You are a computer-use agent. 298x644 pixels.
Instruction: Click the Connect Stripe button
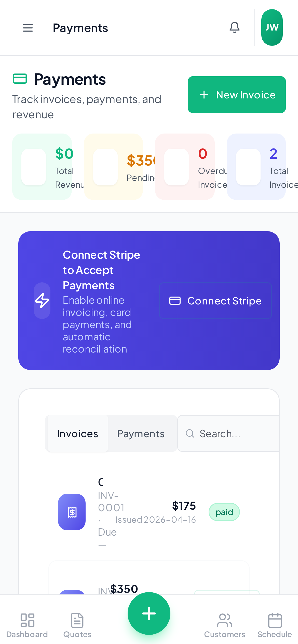point(215,301)
